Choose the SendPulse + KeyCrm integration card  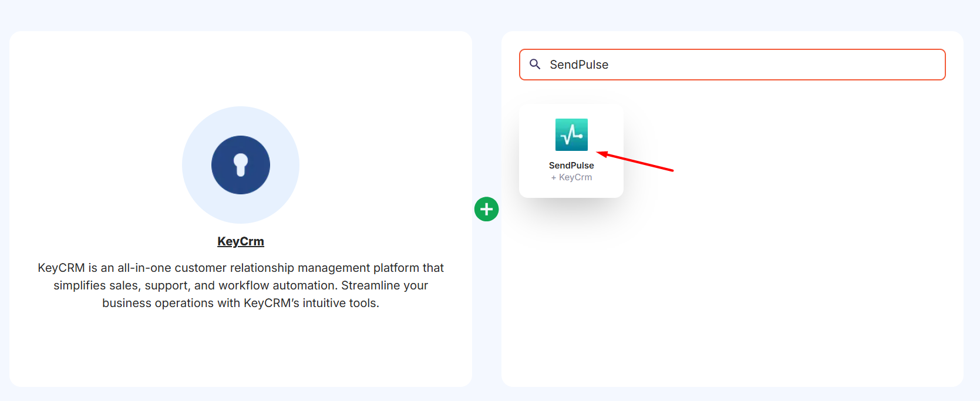tap(571, 151)
